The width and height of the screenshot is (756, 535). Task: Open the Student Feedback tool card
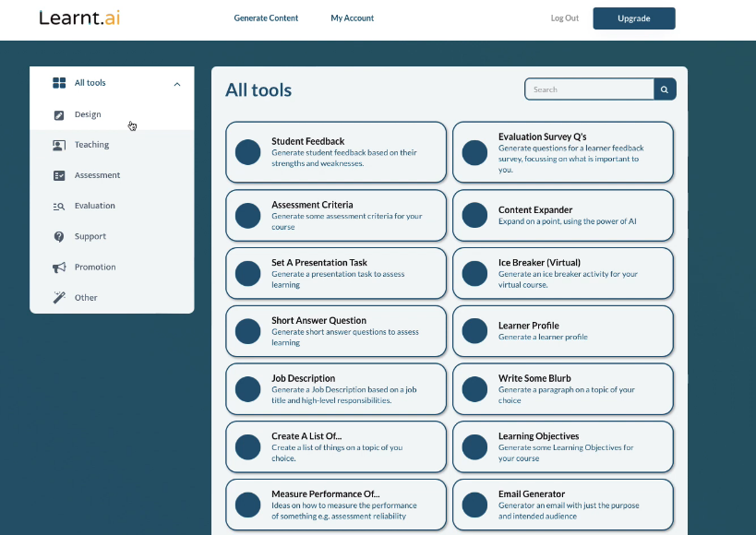336,152
